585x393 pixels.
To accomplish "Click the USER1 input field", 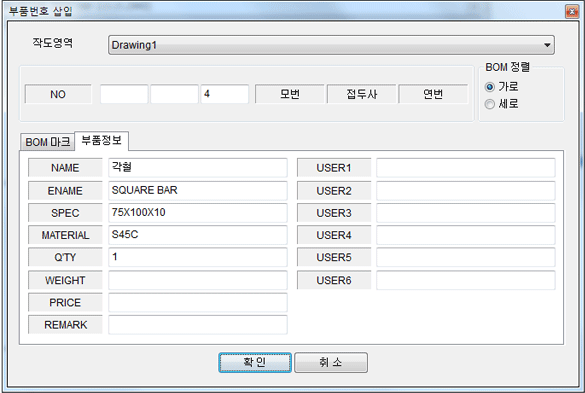I will (x=466, y=168).
